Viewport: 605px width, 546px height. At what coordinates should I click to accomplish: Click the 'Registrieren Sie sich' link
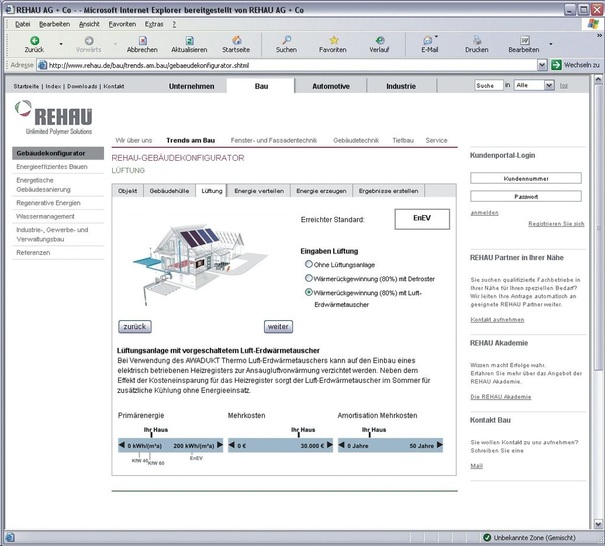point(556,224)
